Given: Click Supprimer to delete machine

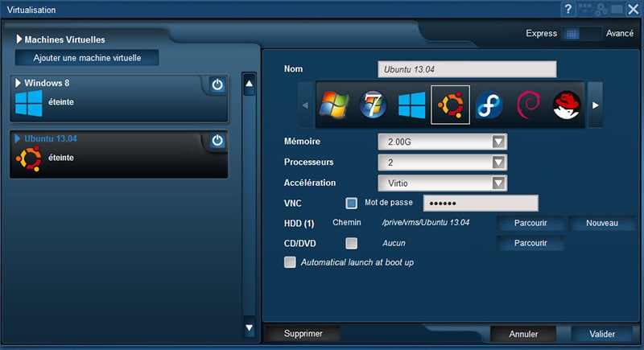Looking at the screenshot, I should [303, 334].
